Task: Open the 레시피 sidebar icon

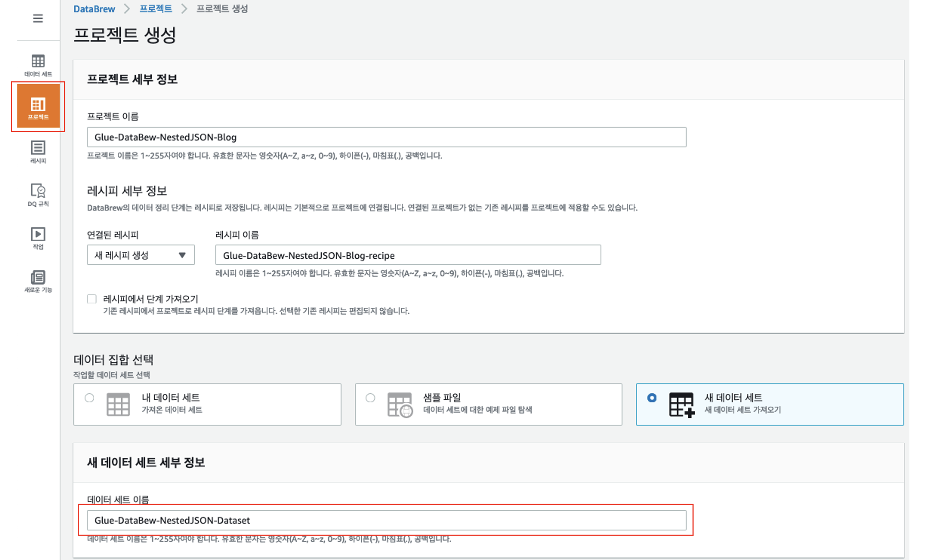Action: tap(38, 151)
